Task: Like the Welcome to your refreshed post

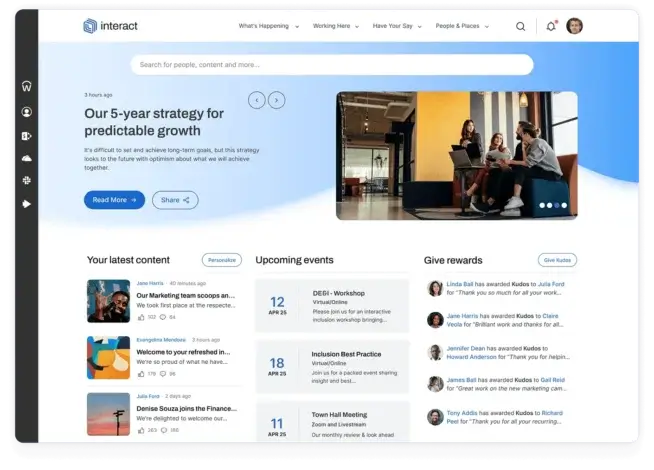Action: [x=141, y=374]
